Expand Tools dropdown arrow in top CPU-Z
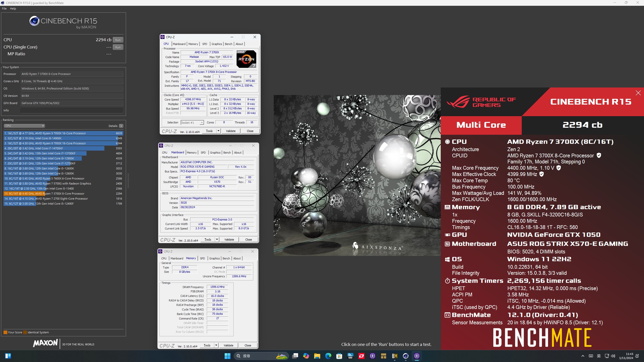The image size is (644, 362). (x=218, y=131)
